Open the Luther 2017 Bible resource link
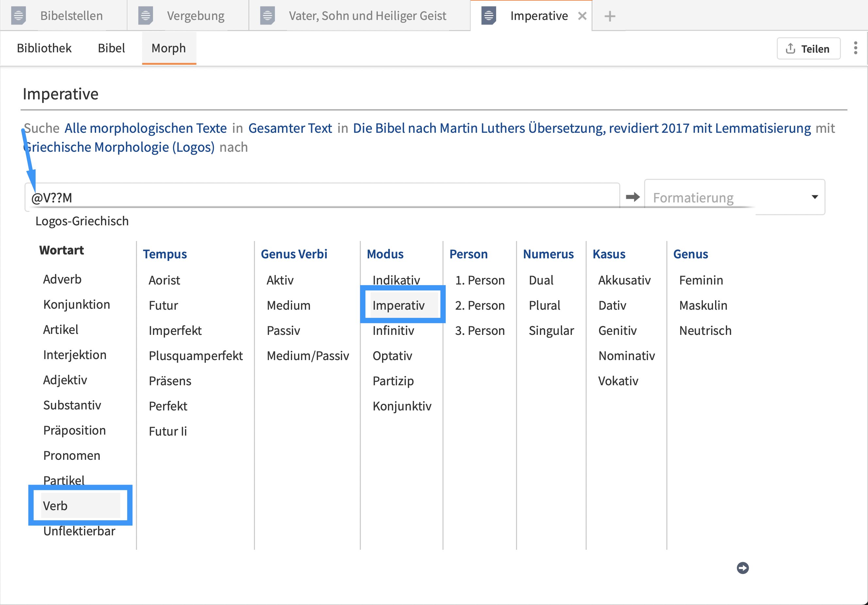This screenshot has height=605, width=868. coord(582,128)
